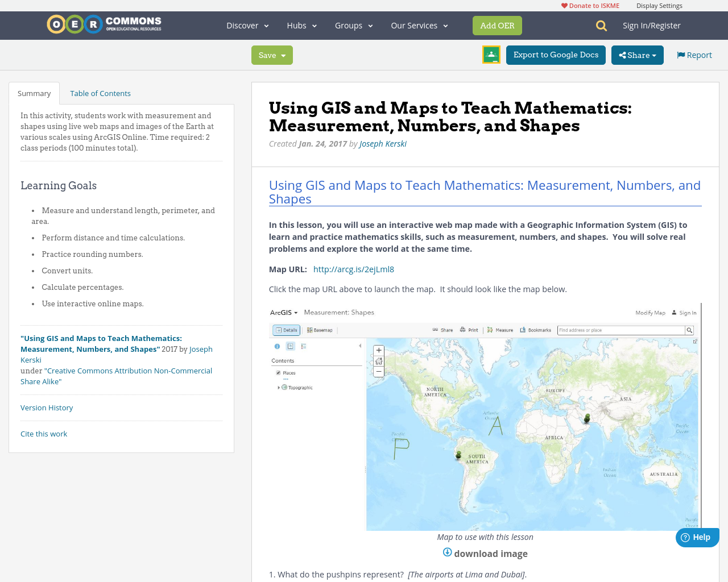Open the Help chat widget
Screen dimensions: 728x582
pos(697,537)
